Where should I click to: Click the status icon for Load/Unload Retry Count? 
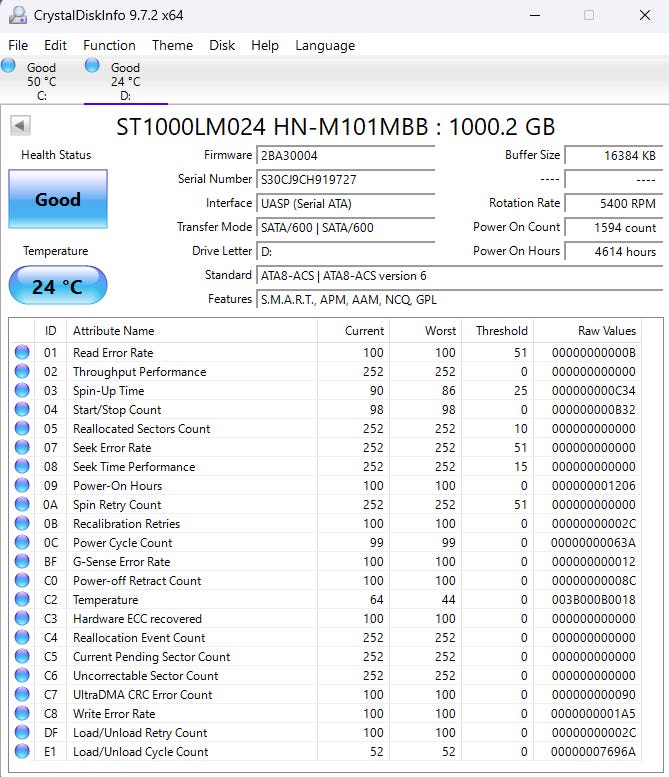tap(22, 732)
